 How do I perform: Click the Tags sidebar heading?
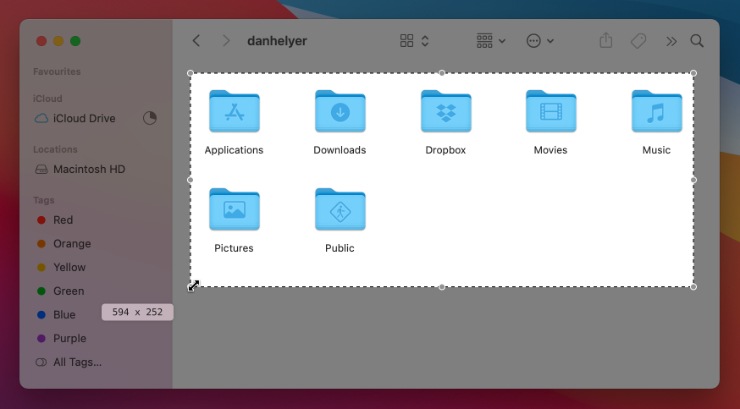pyautogui.click(x=44, y=200)
